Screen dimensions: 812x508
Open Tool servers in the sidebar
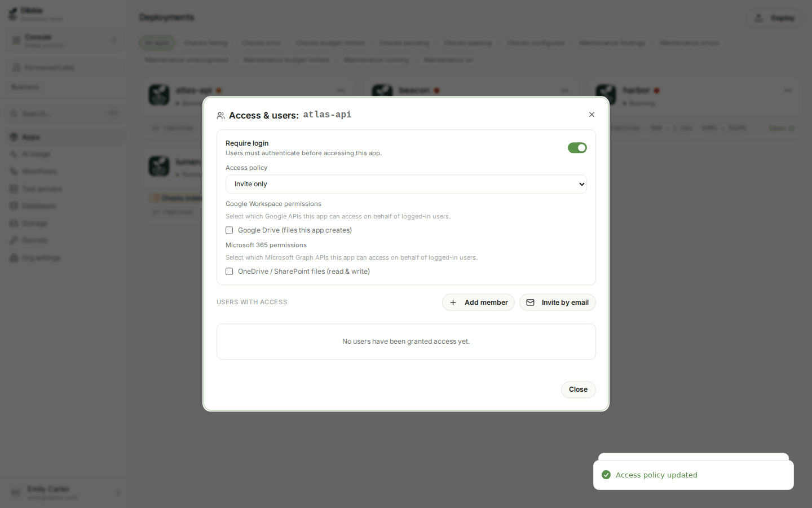[66, 189]
